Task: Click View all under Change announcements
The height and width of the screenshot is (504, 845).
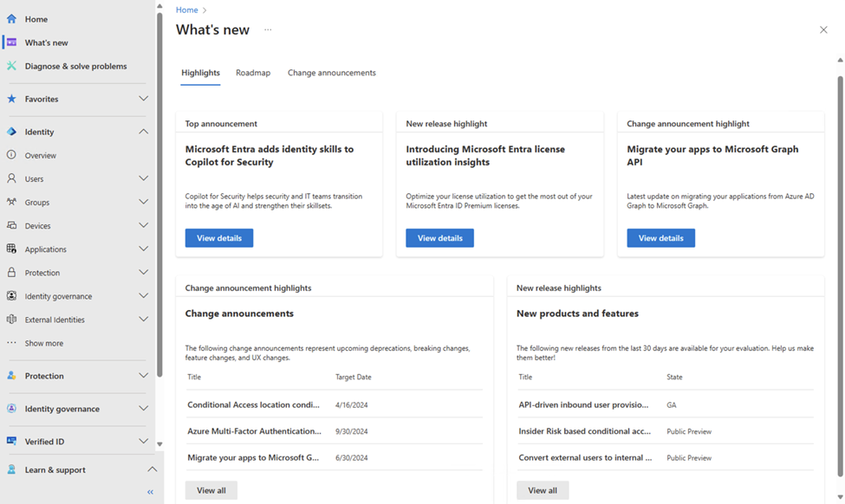Action: click(x=211, y=490)
